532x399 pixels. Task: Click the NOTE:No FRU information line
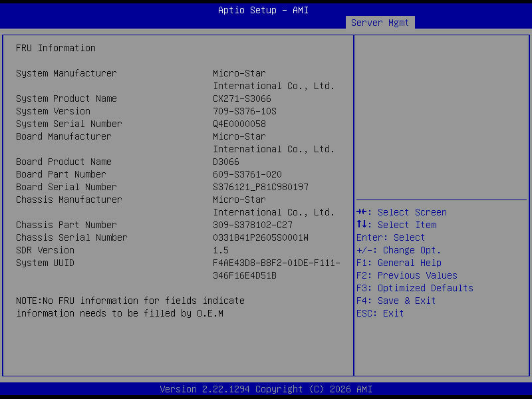pyautogui.click(x=130, y=301)
